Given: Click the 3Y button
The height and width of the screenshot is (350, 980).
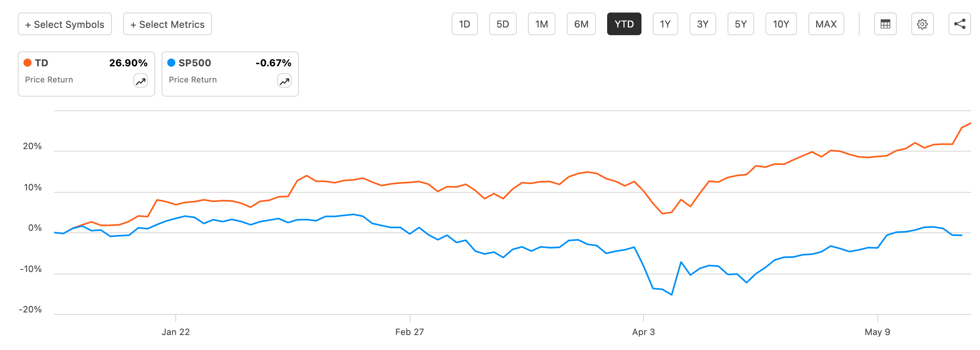Looking at the screenshot, I should point(702,24).
